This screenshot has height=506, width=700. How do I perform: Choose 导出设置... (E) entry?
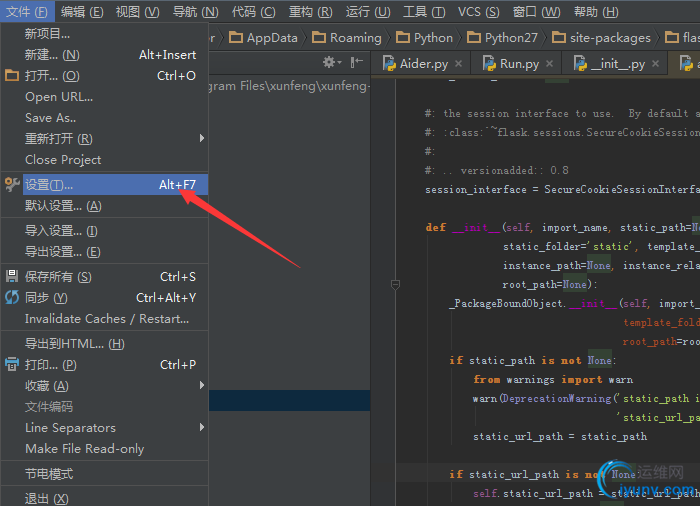click(x=104, y=252)
